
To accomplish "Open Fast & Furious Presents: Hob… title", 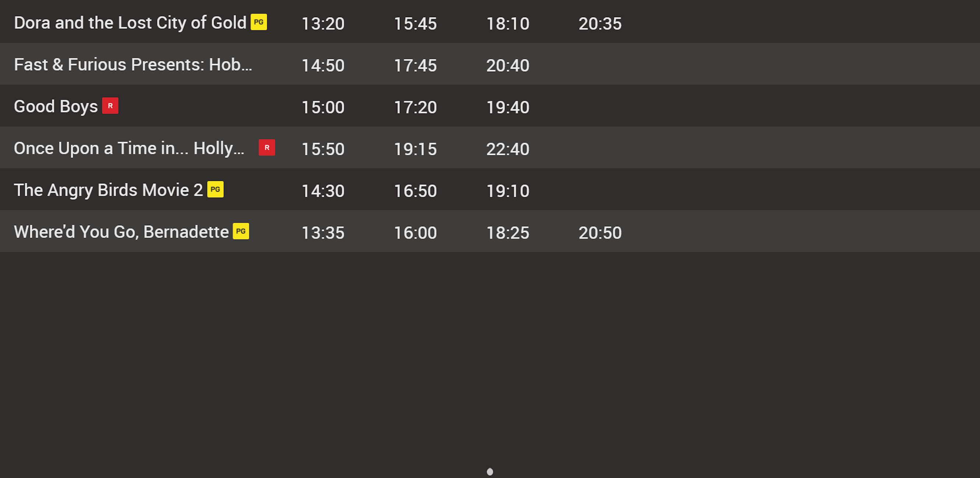I will 133,65.
